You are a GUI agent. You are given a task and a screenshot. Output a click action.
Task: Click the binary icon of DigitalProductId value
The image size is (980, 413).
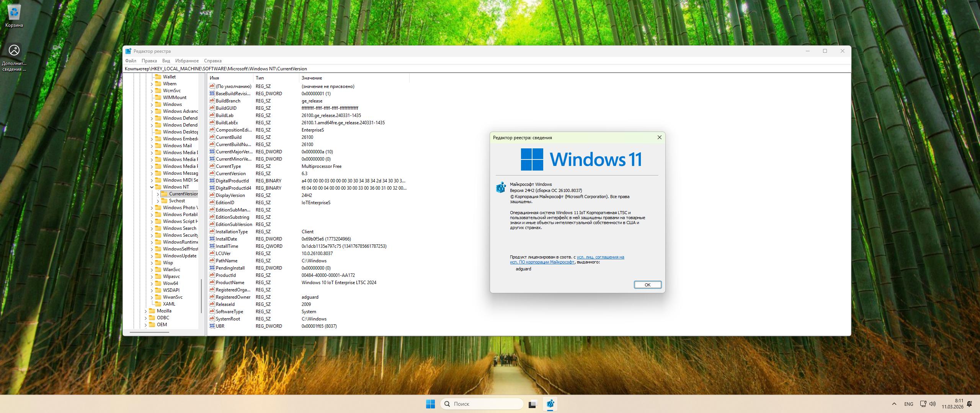click(x=212, y=181)
